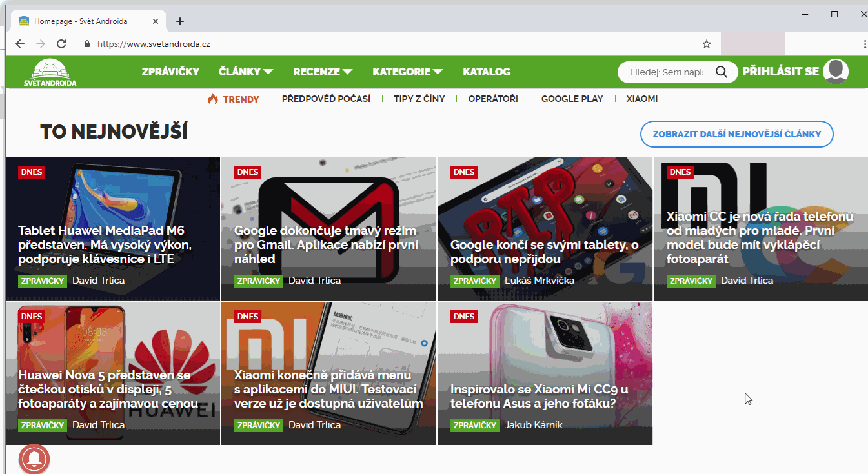
Task: Expand the ČLÁNKY dropdown menu
Action: (x=245, y=72)
